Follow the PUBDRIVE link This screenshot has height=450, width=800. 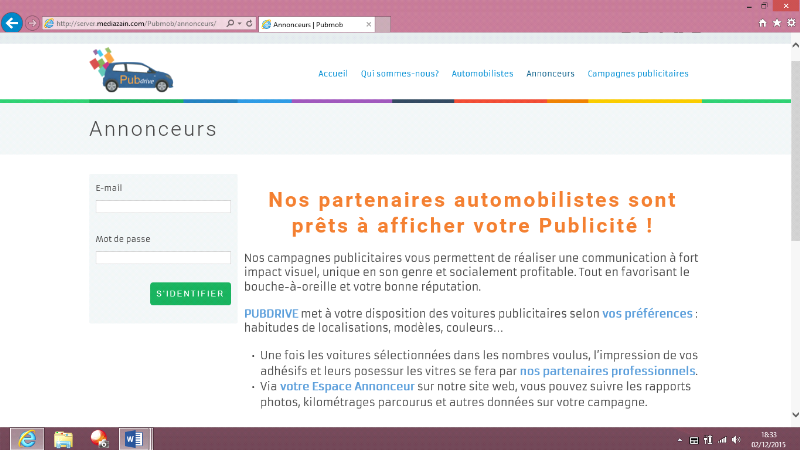[x=271, y=313]
